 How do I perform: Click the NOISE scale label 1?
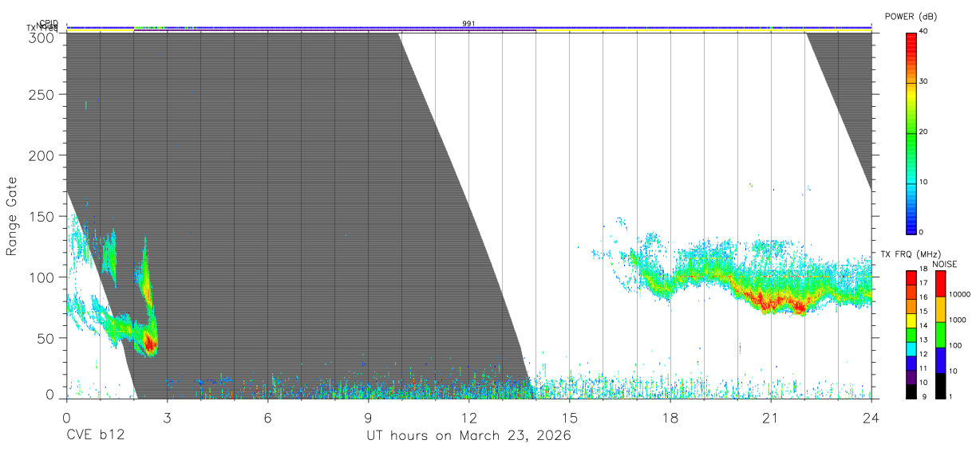[x=949, y=396]
